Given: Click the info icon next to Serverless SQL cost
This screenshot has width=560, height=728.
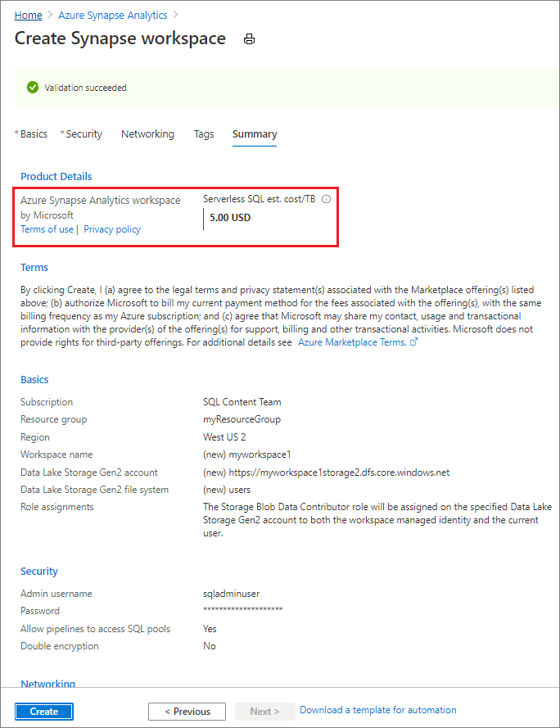Looking at the screenshot, I should pos(326,199).
